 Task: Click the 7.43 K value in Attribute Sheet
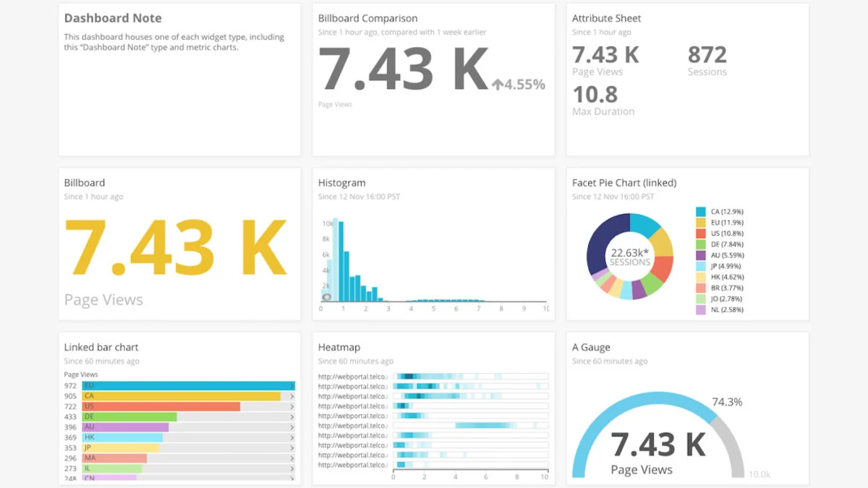point(605,55)
